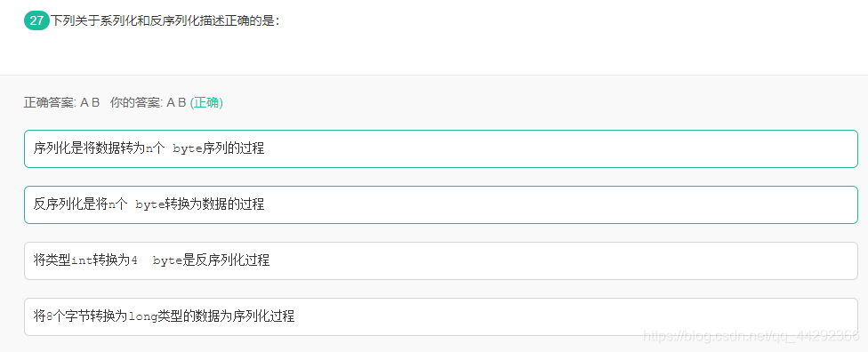Click the word long in the fourth option
Image resolution: width=868 pixels, height=352 pixels.
pos(143,317)
